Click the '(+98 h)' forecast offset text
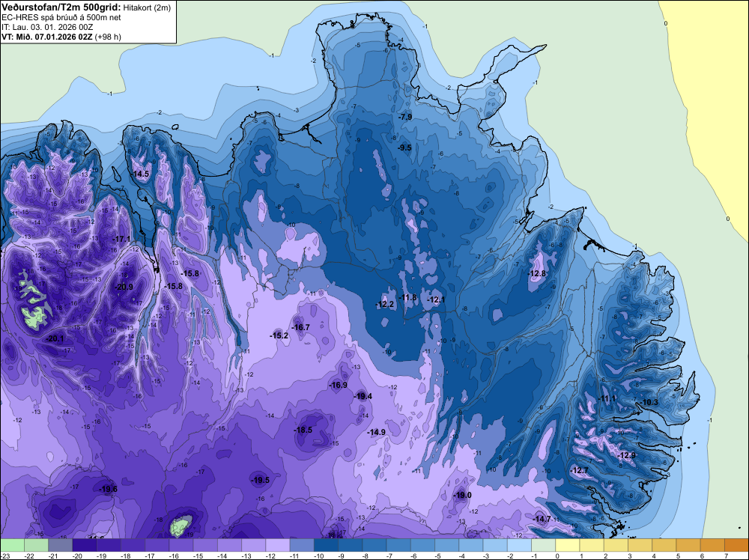 (x=108, y=37)
